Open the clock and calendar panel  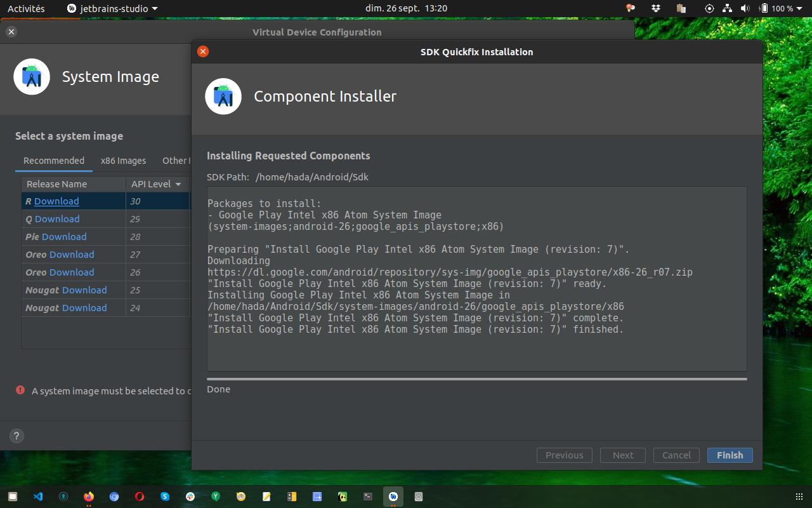[x=406, y=8]
